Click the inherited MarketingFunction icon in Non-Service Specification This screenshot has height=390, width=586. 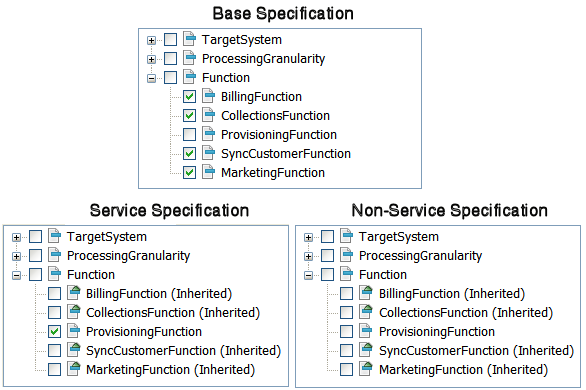click(366, 369)
